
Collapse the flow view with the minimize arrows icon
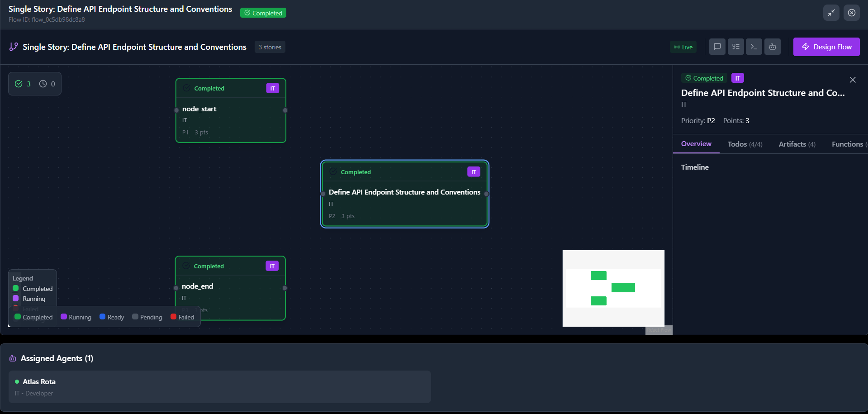pos(831,13)
